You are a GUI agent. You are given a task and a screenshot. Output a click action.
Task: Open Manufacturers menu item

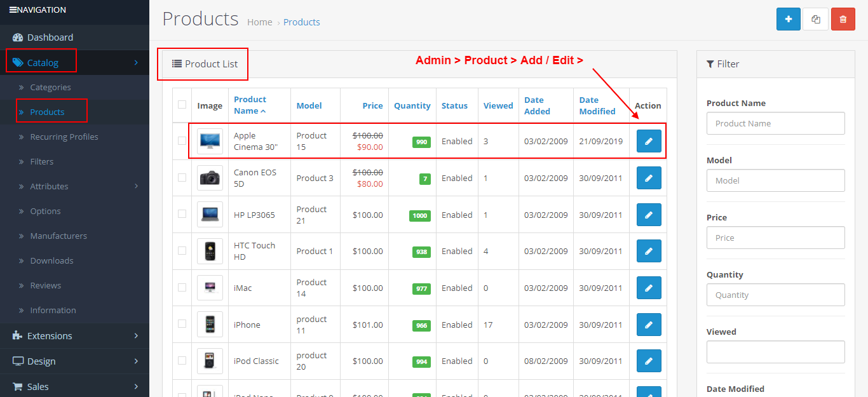[58, 236]
